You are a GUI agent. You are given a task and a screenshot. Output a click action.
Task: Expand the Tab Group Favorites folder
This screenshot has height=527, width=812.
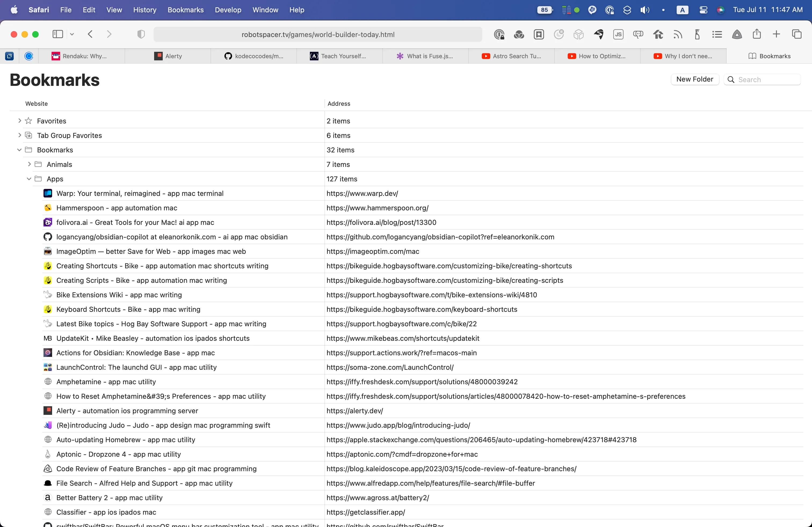tap(19, 135)
